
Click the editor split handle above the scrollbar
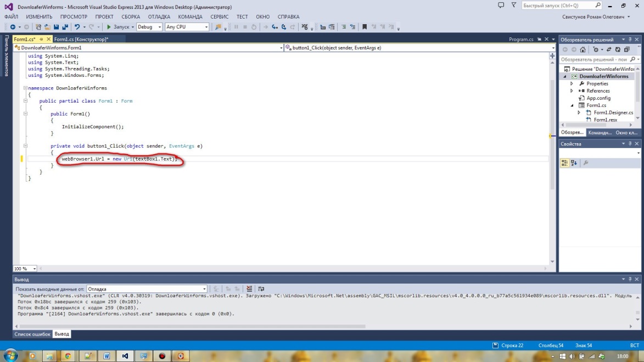[552, 55]
